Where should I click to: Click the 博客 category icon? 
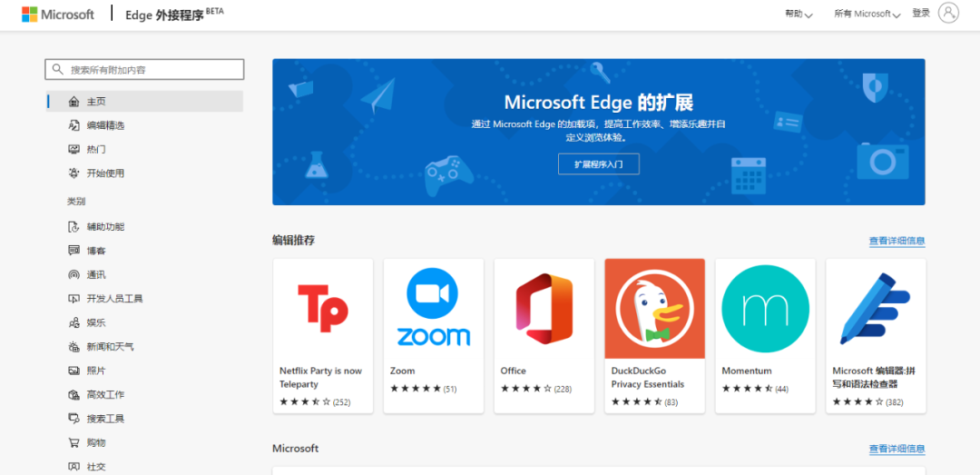[73, 251]
